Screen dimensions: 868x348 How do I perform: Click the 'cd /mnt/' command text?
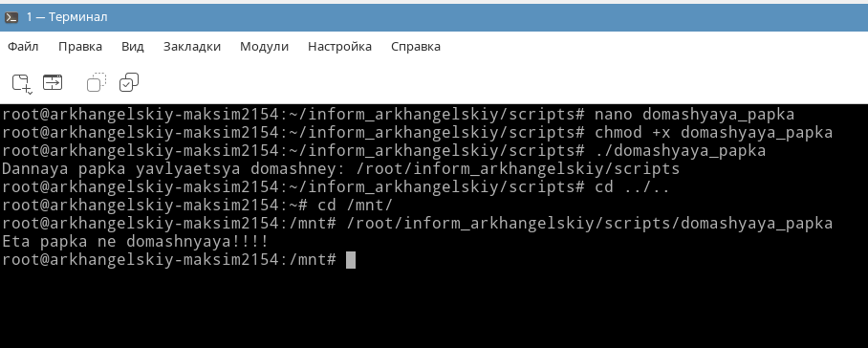356,206
